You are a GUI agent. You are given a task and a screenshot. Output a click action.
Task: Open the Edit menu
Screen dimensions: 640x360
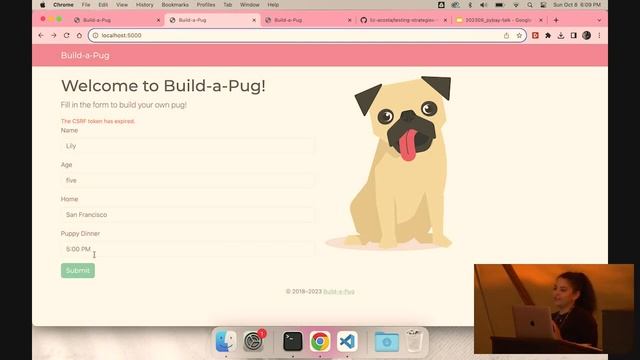coord(103,5)
